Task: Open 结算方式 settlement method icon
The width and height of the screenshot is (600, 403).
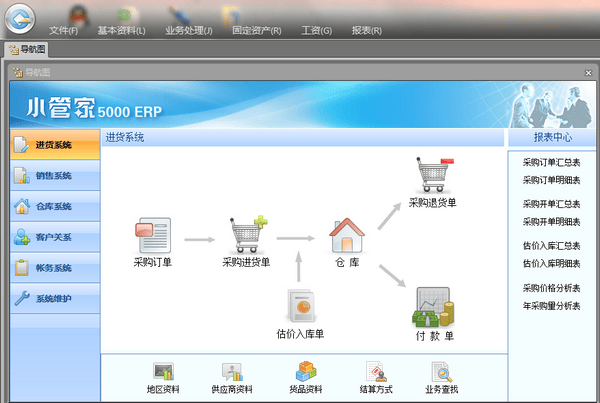Action: click(x=374, y=373)
